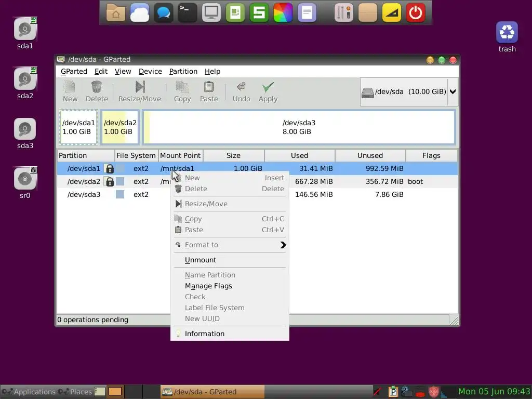Click the boot flag text for /dev/sda2
The image size is (532, 399).
point(415,181)
